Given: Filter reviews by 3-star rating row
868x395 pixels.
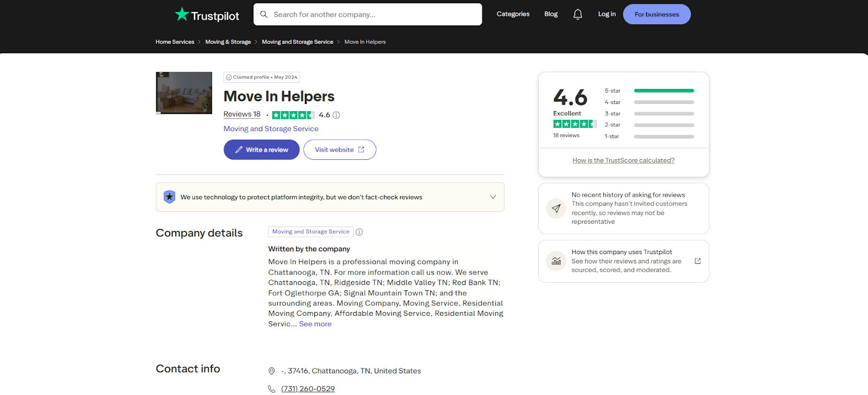Looking at the screenshot, I should click(x=649, y=114).
